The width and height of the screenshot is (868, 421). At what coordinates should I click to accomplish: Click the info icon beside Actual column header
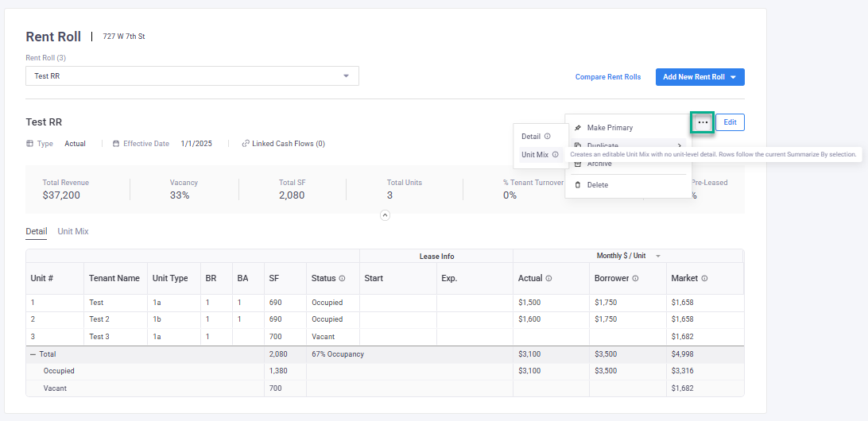(548, 278)
